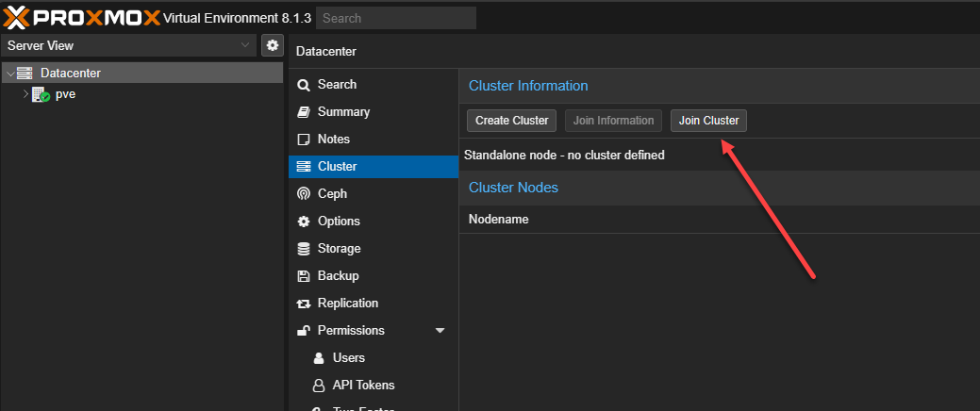The width and height of the screenshot is (980, 411).
Task: Collapse the Datacenter tree node
Action: point(9,73)
